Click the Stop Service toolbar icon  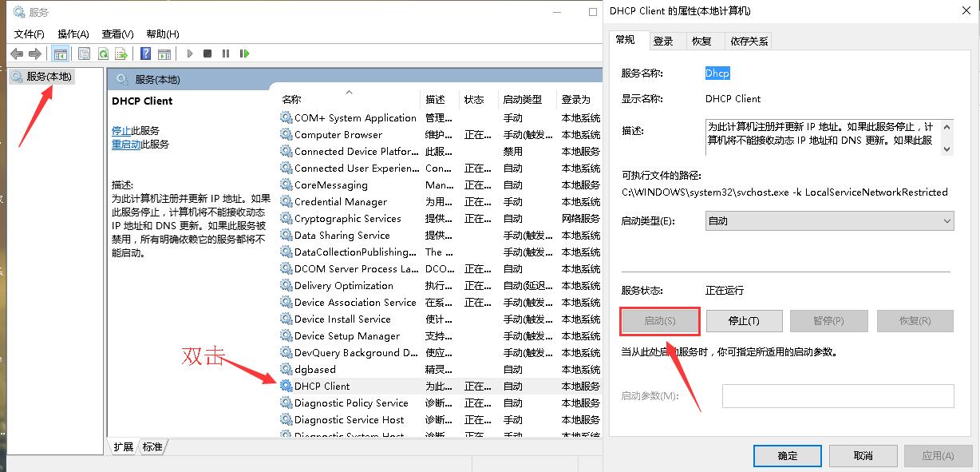207,54
